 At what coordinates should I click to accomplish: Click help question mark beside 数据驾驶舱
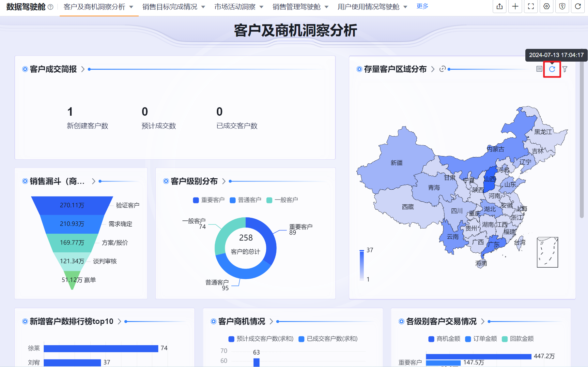51,7
